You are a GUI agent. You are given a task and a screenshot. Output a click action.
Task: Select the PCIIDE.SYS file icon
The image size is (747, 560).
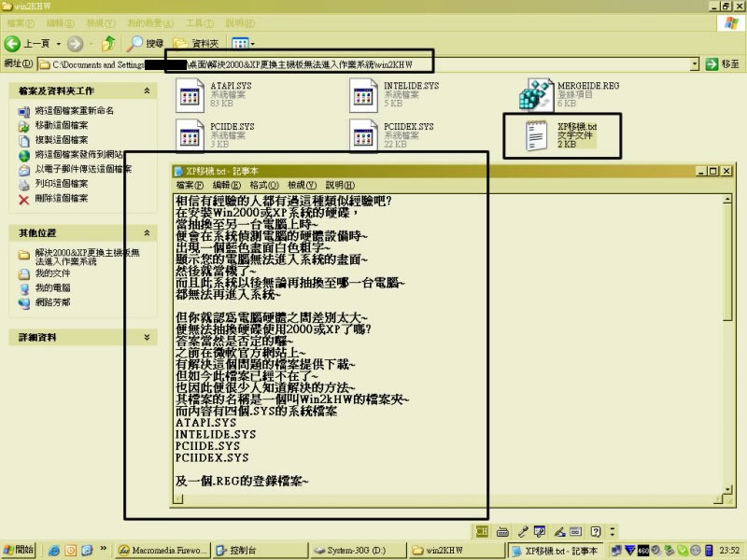pos(190,136)
